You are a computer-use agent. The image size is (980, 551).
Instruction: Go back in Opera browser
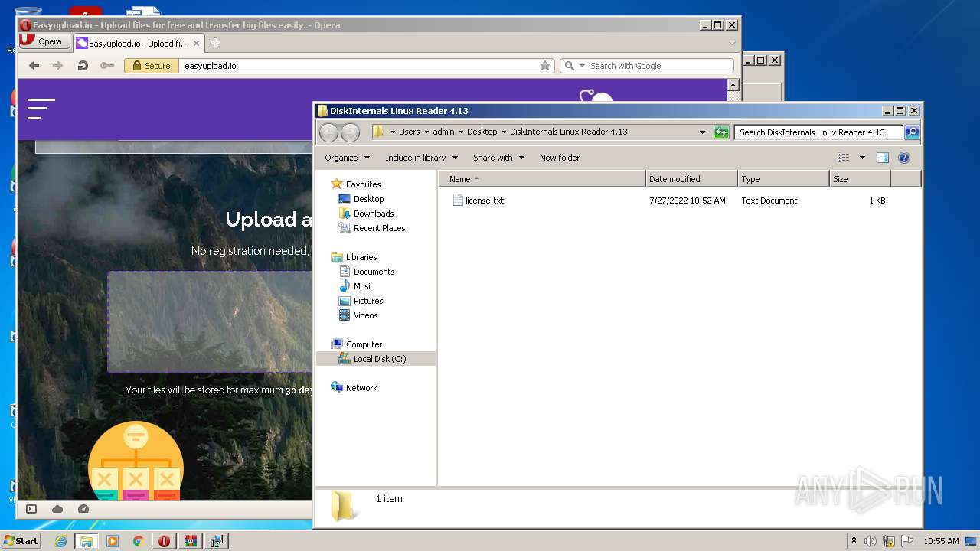[34, 66]
